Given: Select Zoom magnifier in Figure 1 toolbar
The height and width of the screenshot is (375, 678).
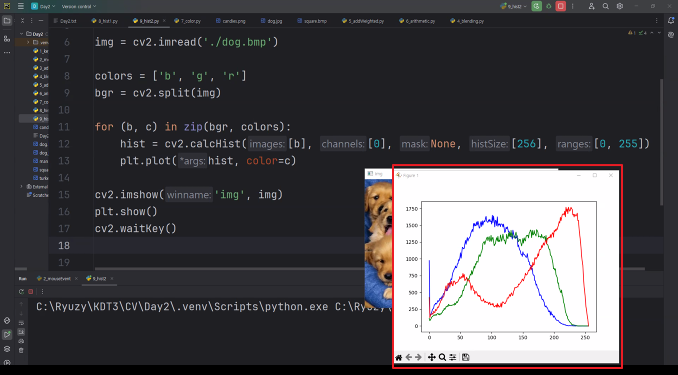Looking at the screenshot, I should pyautogui.click(x=442, y=357).
